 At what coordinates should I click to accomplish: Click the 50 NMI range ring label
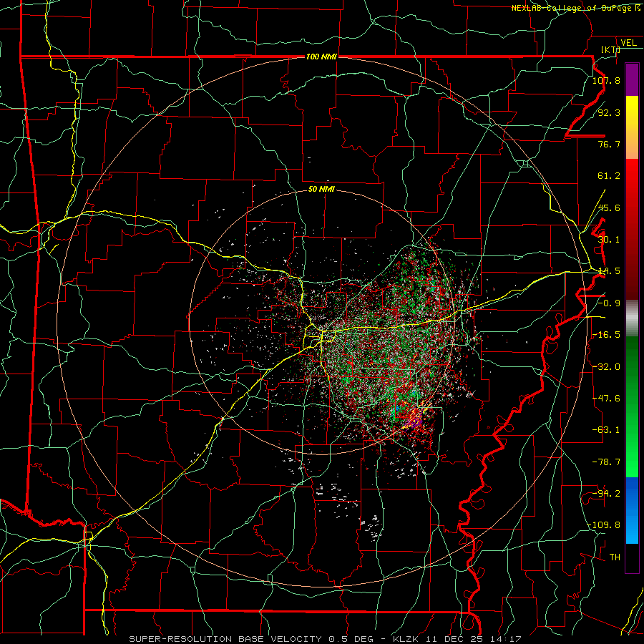click(321, 190)
